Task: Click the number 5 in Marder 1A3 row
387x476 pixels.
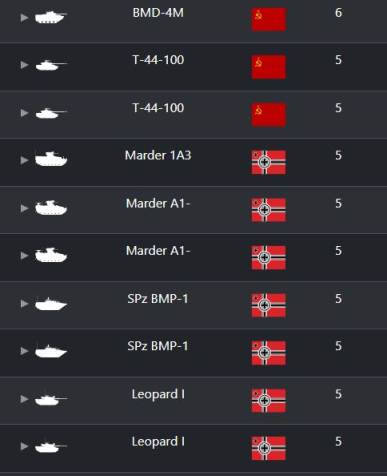Action: 338,155
